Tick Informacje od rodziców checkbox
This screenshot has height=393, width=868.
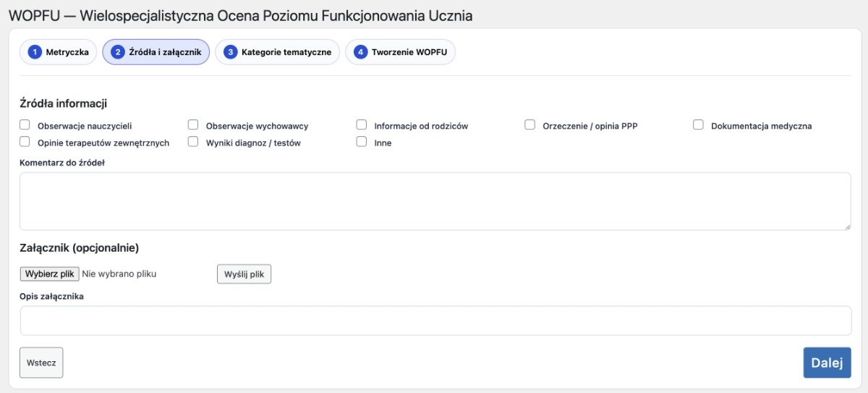[362, 125]
